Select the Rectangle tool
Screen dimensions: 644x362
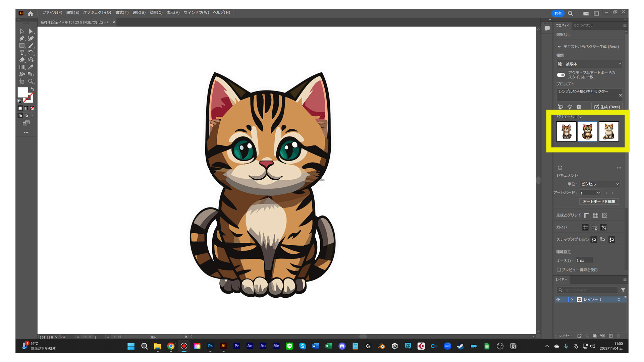(22, 46)
